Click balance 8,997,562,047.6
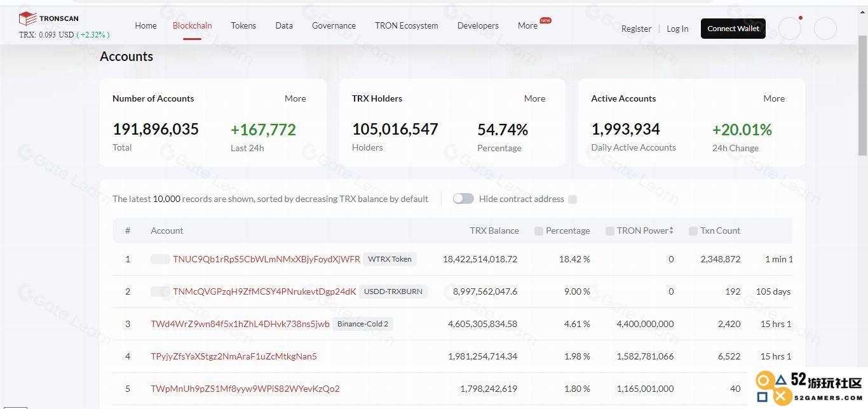Screen dimensions: 868x409 (485, 292)
